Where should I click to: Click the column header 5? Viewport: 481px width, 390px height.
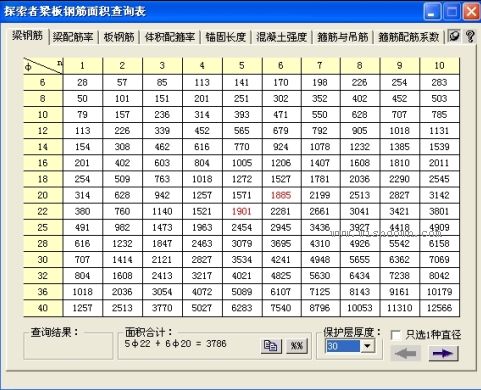pyautogui.click(x=242, y=66)
